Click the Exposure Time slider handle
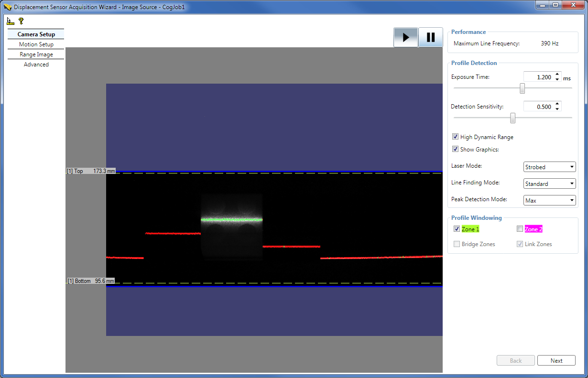The height and width of the screenshot is (378, 588). (x=523, y=88)
